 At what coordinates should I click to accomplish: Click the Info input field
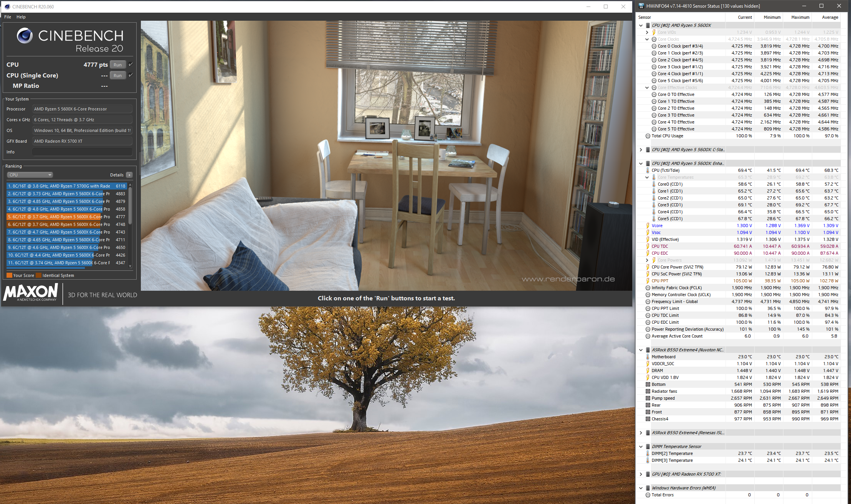[x=82, y=152]
